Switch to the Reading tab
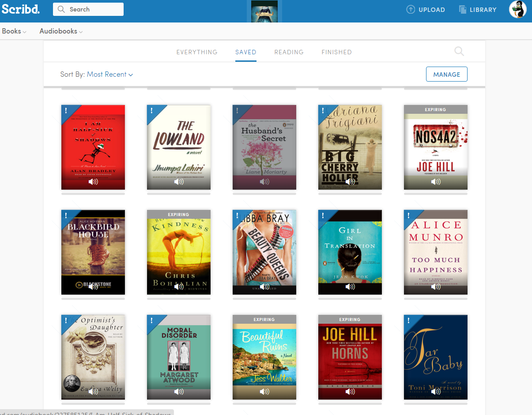532x415 pixels. (x=289, y=52)
